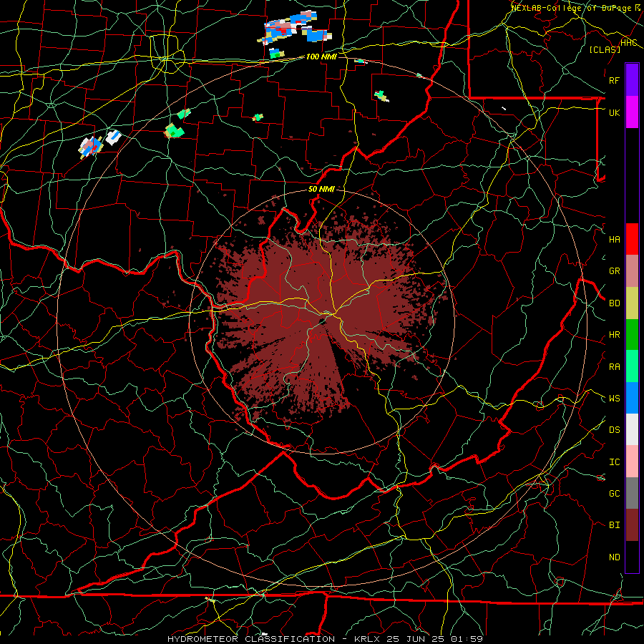Click the "HR" legend label
This screenshot has height=644, width=644.
(615, 335)
